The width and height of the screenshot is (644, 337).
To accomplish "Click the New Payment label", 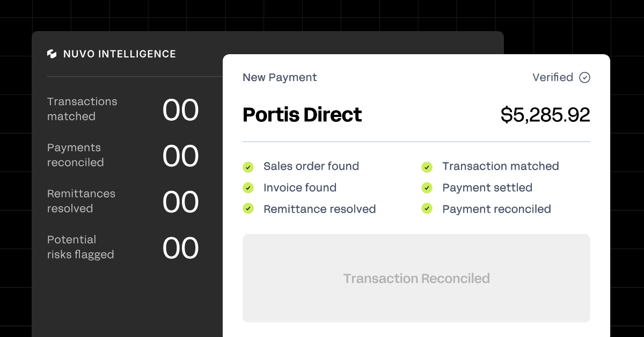I will [x=280, y=77].
